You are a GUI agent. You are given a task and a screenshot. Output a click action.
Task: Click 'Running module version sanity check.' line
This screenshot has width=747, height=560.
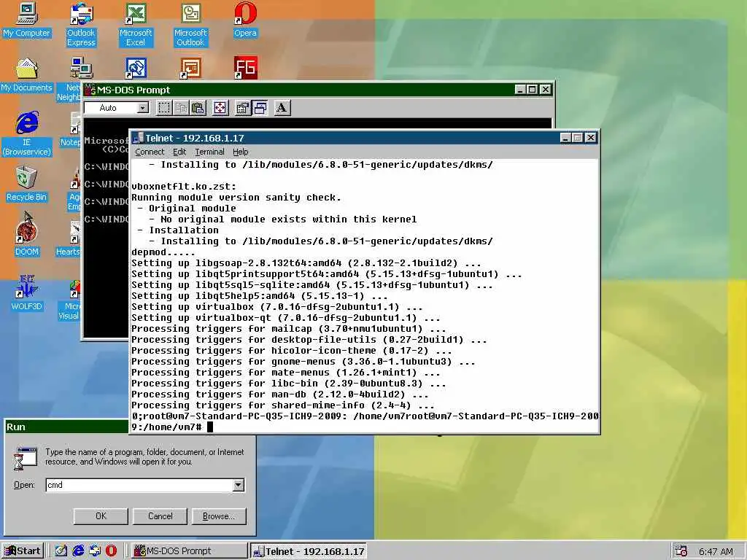[236, 198]
